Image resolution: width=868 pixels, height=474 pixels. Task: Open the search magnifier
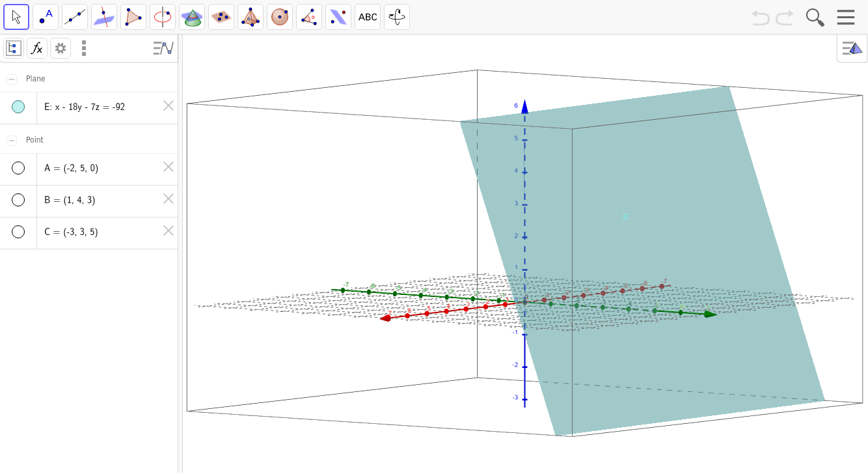(x=815, y=17)
